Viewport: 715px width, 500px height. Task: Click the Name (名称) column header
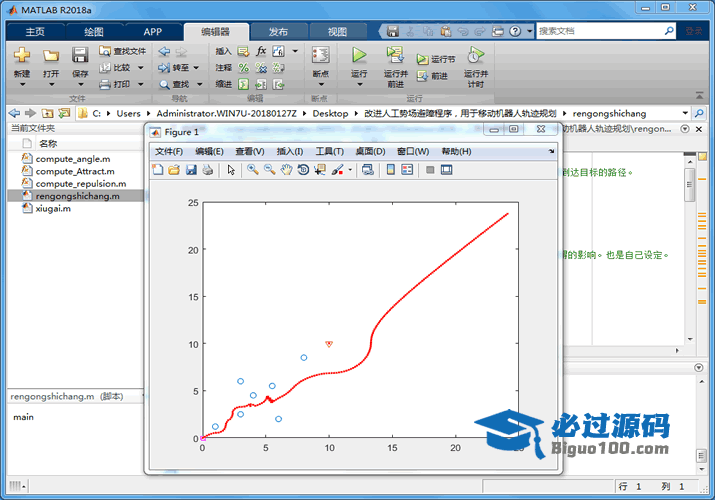pyautogui.click(x=48, y=144)
